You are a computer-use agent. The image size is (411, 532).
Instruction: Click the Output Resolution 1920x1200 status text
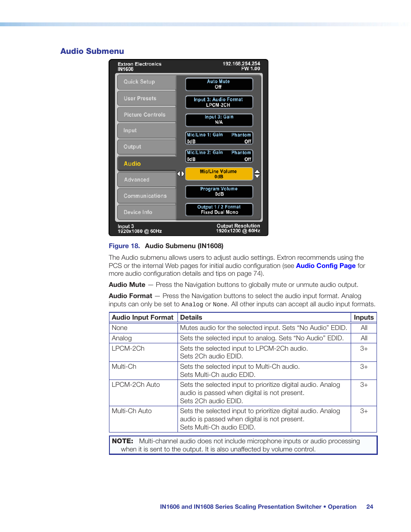click(x=238, y=228)
